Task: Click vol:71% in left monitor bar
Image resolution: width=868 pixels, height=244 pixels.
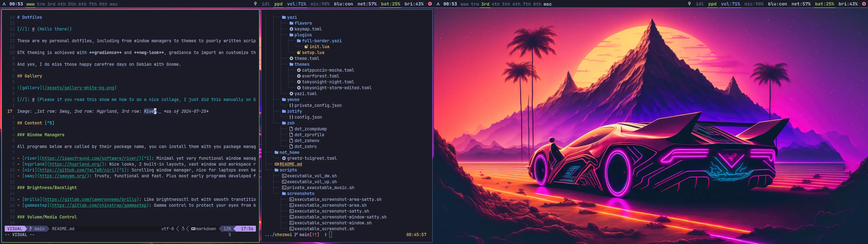Action: click(x=297, y=4)
